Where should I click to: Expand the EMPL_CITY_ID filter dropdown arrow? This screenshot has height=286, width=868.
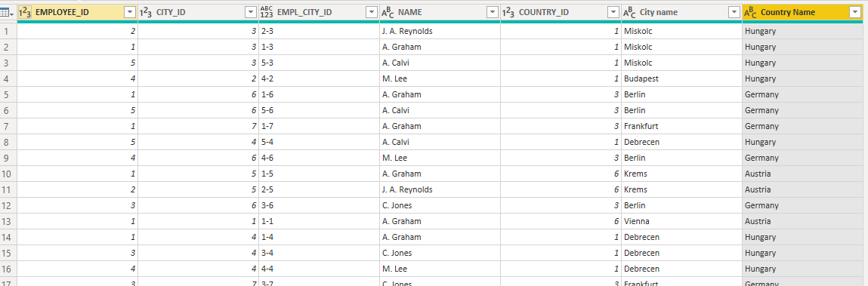click(x=372, y=12)
